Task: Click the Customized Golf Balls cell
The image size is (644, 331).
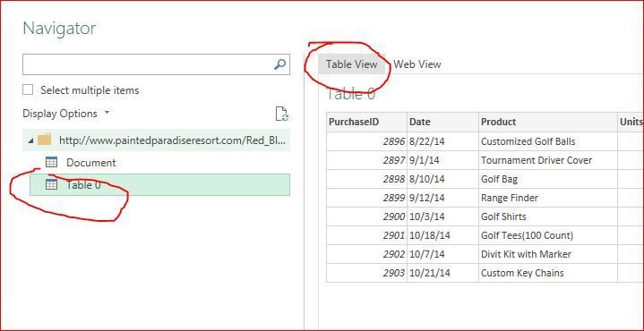Action: pos(548,141)
